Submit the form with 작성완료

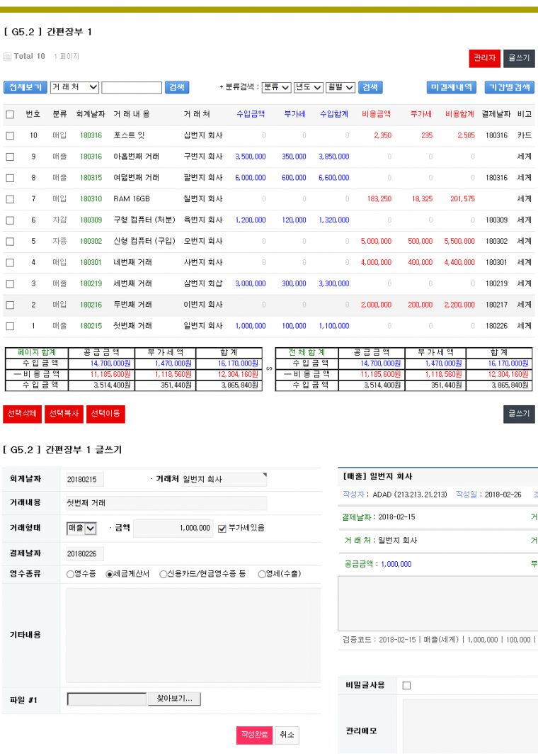[x=254, y=735]
